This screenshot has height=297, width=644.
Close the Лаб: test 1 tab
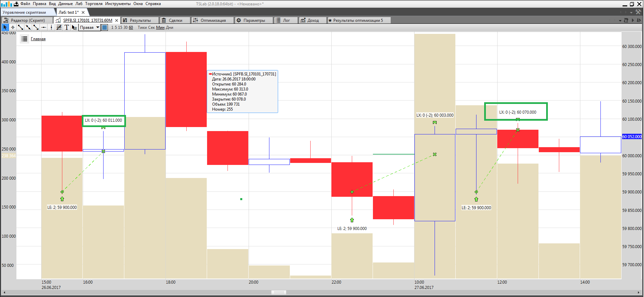tap(83, 12)
